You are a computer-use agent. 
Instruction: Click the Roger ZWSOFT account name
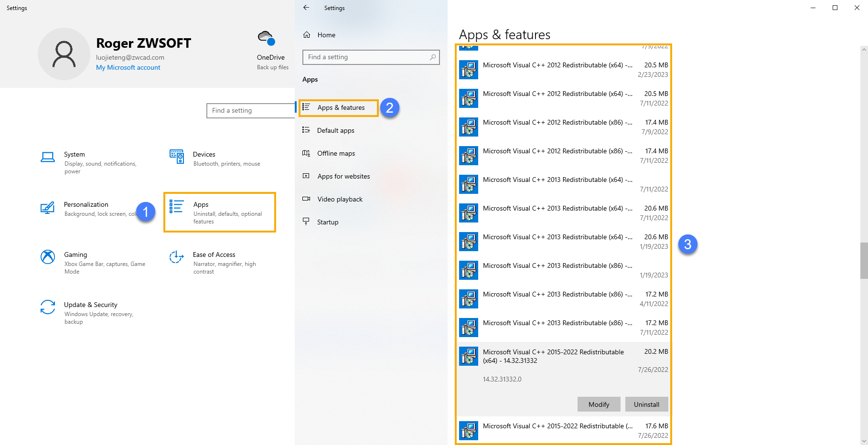[x=143, y=43]
